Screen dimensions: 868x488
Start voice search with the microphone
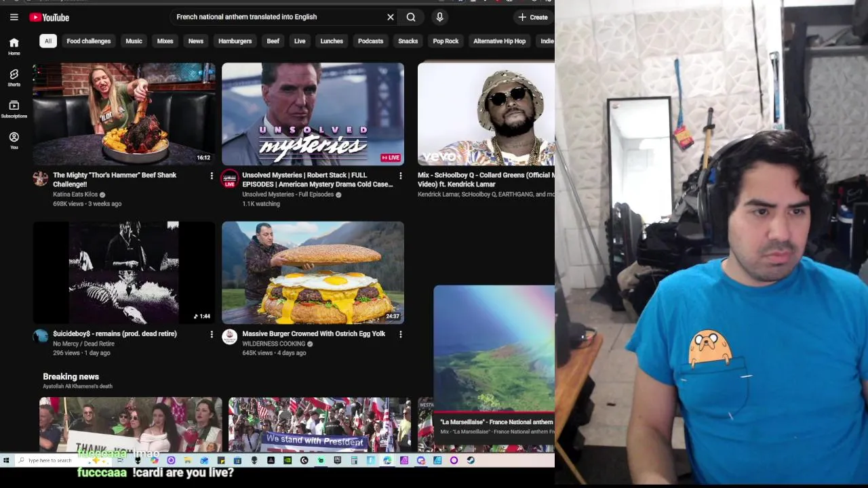[x=439, y=17]
